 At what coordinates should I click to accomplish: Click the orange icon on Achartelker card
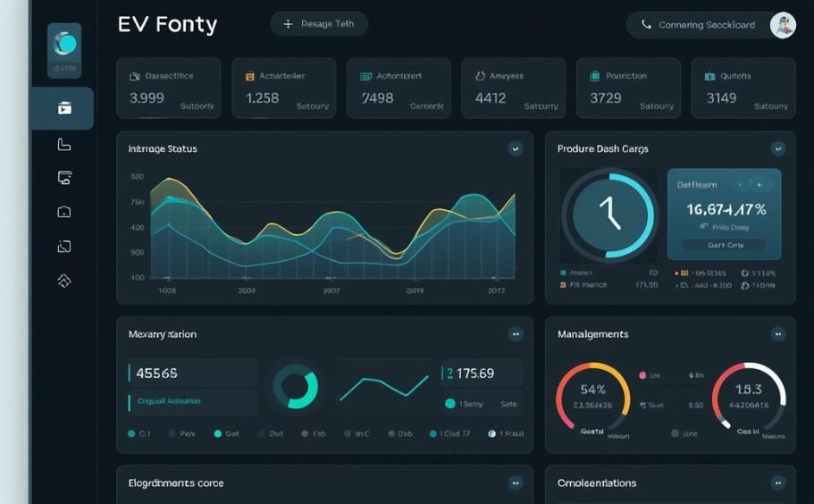coord(250,77)
